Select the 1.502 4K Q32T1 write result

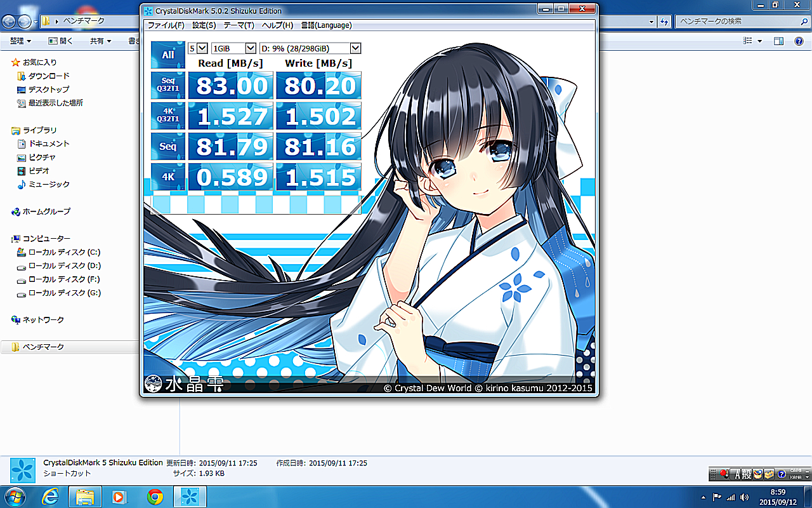pyautogui.click(x=318, y=116)
